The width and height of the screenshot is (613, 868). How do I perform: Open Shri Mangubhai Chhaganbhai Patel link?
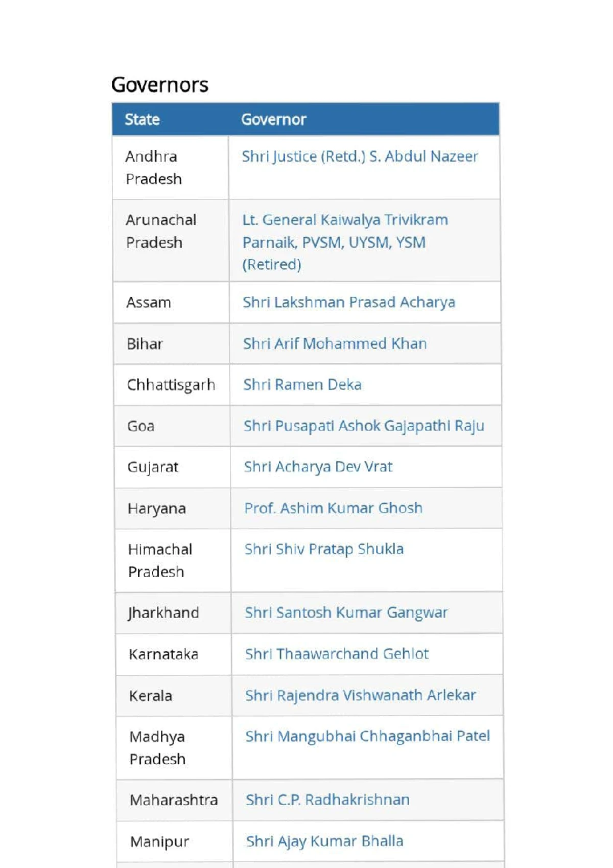tap(367, 736)
